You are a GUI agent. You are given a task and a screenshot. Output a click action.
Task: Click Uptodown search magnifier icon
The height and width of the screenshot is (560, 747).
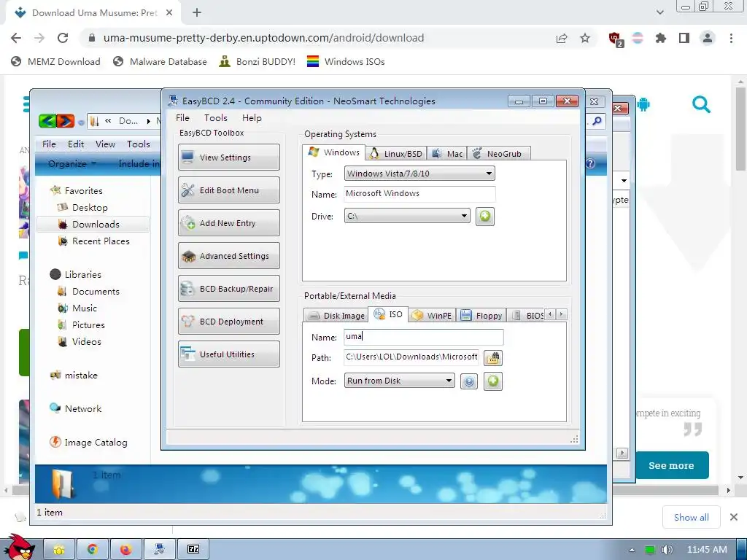click(701, 104)
